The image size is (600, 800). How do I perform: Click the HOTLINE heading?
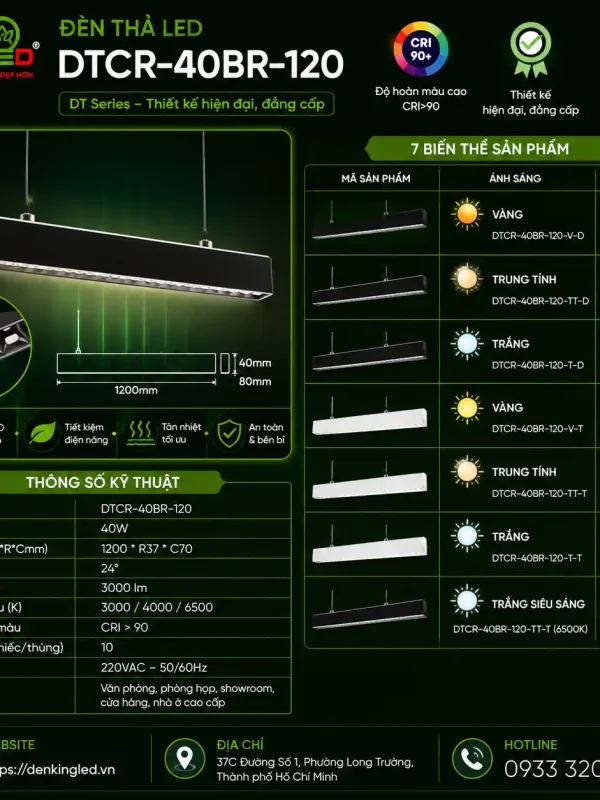pos(531,745)
